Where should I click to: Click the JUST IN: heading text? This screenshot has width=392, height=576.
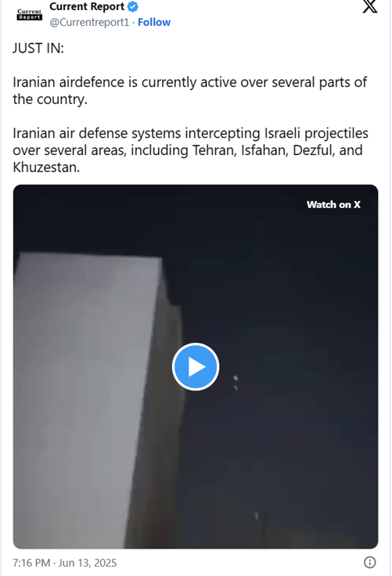tap(38, 48)
